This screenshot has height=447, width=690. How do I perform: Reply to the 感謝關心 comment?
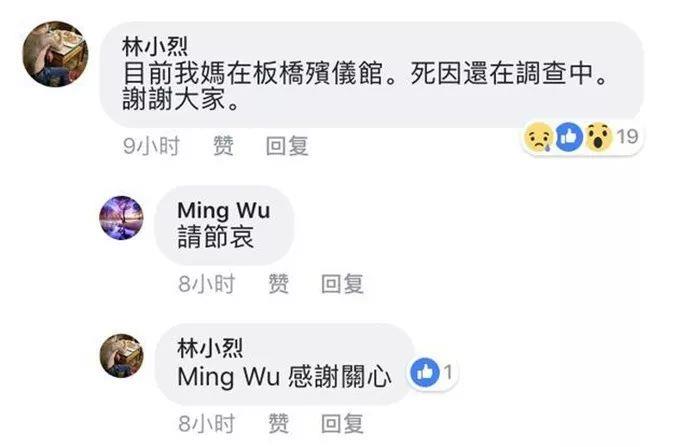tap(342, 424)
